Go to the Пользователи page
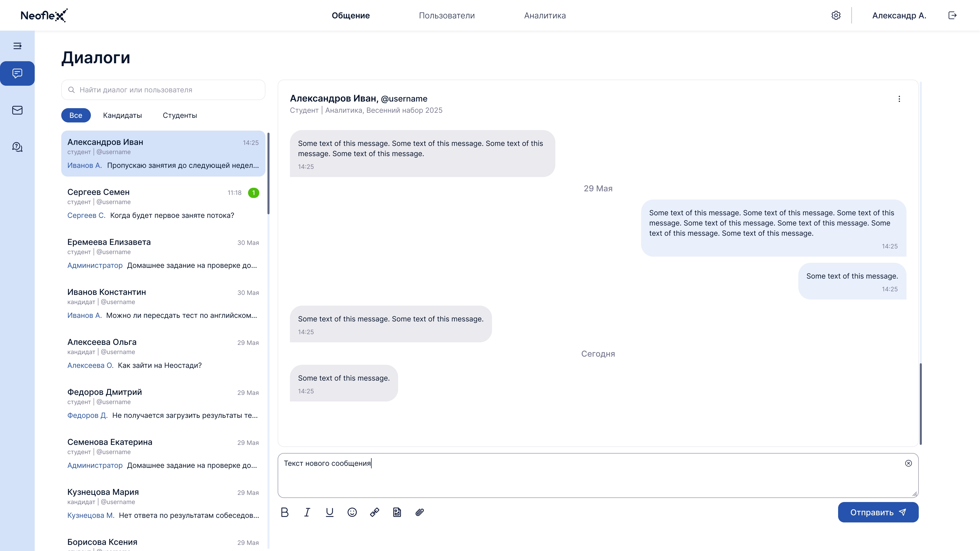 click(447, 16)
